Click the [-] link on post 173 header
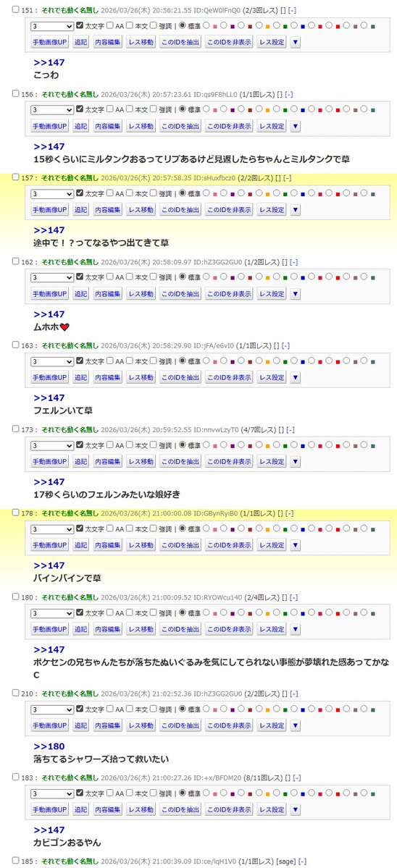Viewport: 397px width, 868px height. coord(291,429)
